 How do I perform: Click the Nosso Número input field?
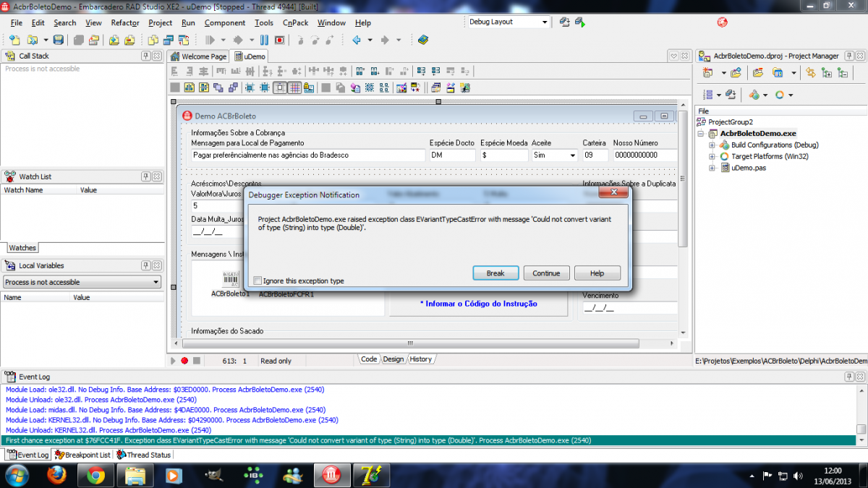(x=645, y=155)
